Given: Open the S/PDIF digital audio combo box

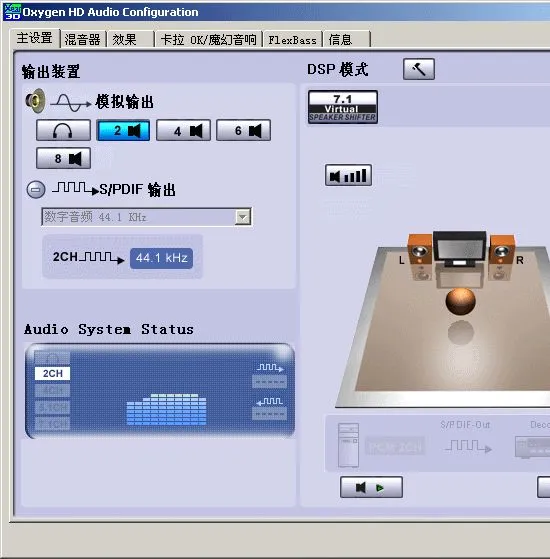Looking at the screenshot, I should click(147, 217).
